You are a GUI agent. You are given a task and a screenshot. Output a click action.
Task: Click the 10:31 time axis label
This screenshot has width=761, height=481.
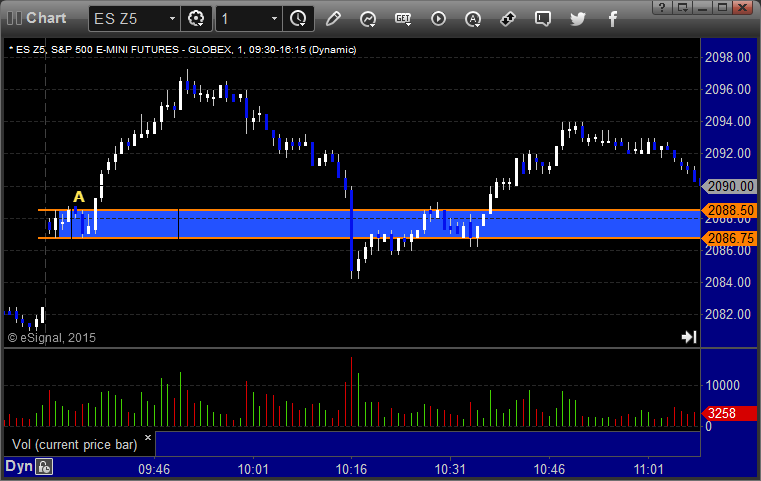[450, 469]
